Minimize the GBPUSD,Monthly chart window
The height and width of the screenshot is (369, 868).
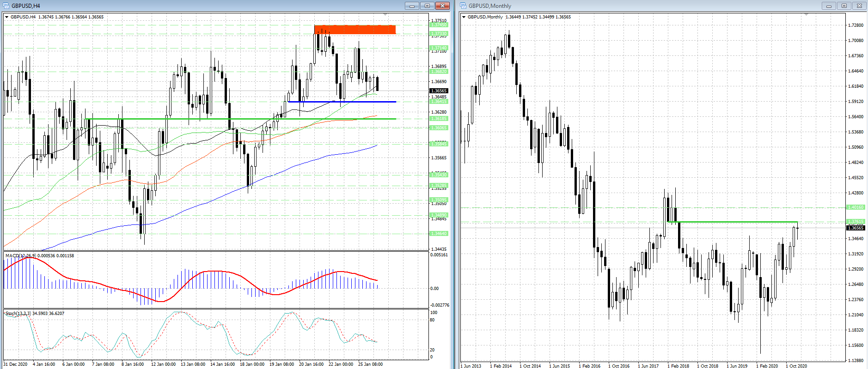829,6
